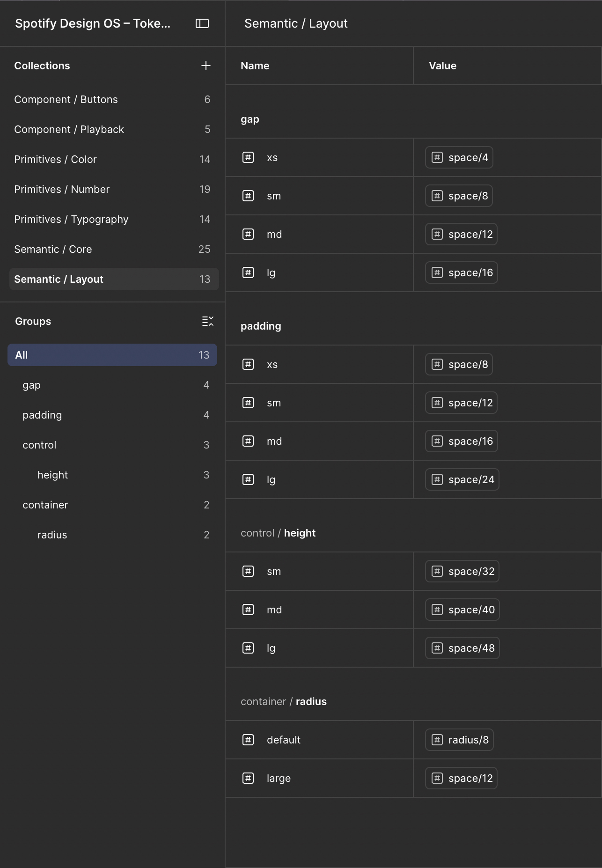
Task: Click gap lg value space/16
Action: coord(462,272)
